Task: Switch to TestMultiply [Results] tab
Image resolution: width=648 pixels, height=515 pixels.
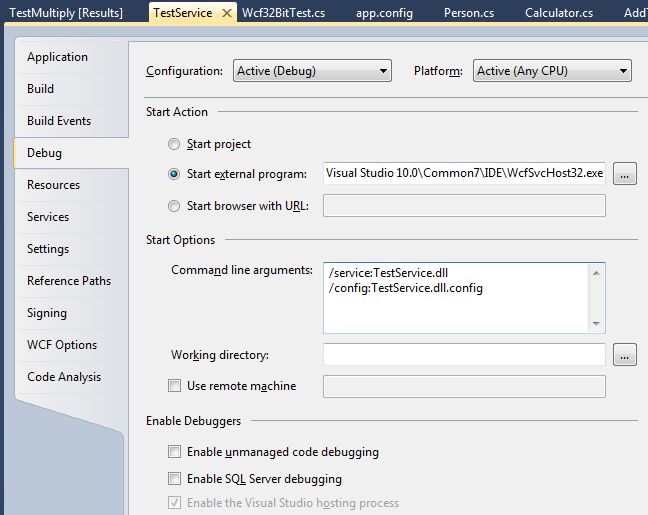Action: pos(66,13)
